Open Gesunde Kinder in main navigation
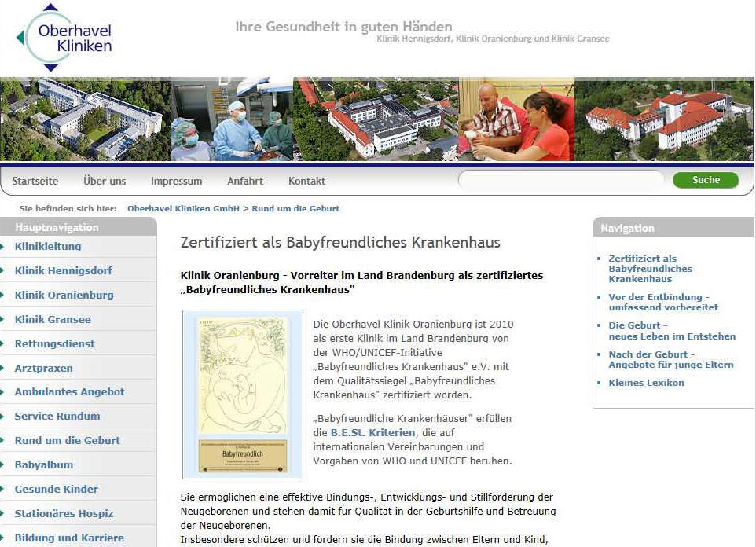 click(56, 489)
